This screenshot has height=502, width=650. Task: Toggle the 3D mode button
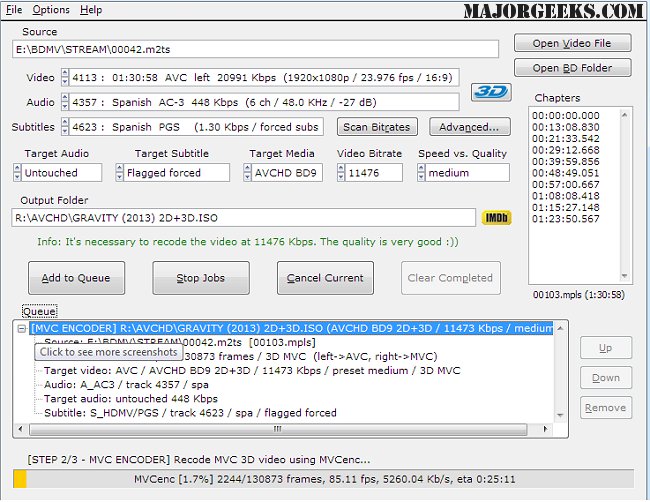[491, 92]
